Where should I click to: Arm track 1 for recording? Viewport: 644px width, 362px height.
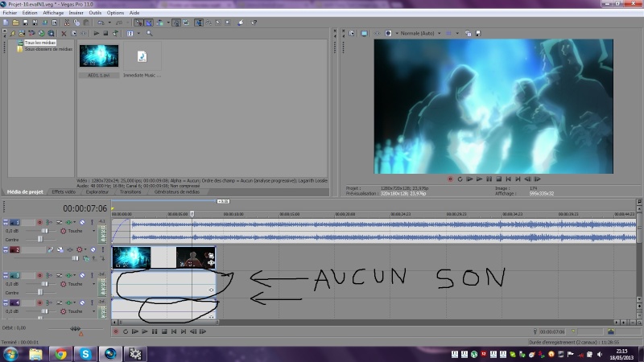click(x=39, y=223)
